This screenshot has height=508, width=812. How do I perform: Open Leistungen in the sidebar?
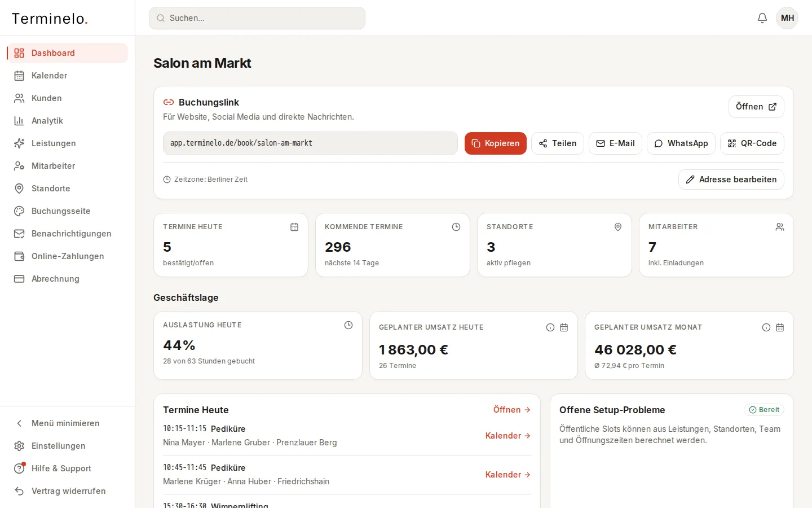(x=68, y=143)
